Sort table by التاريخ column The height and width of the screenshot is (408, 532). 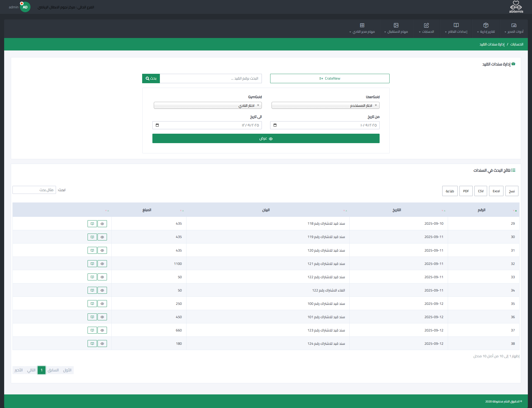point(397,210)
